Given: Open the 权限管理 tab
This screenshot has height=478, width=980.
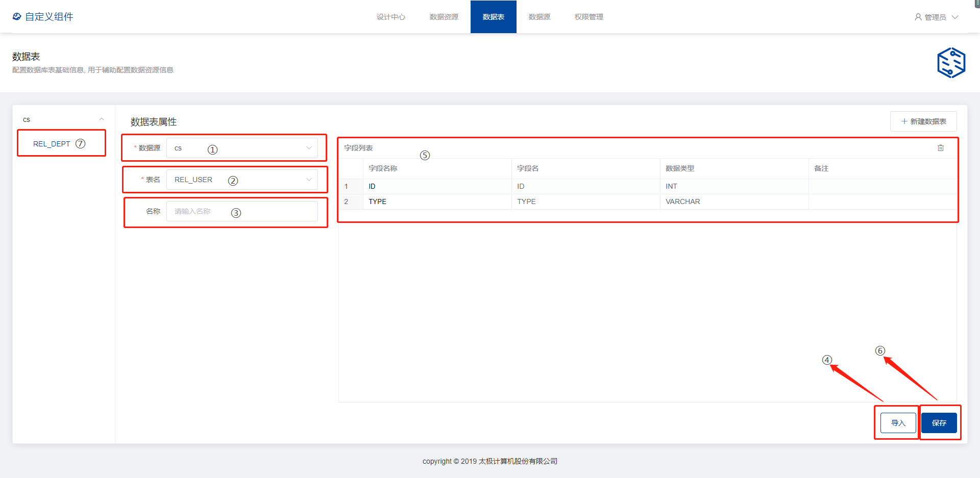Looking at the screenshot, I should pyautogui.click(x=589, y=17).
